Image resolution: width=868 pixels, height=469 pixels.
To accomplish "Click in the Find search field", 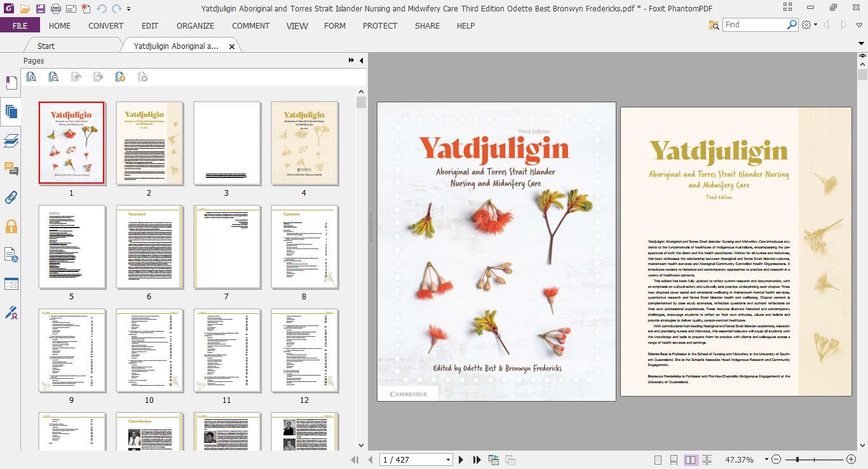I will pos(755,24).
